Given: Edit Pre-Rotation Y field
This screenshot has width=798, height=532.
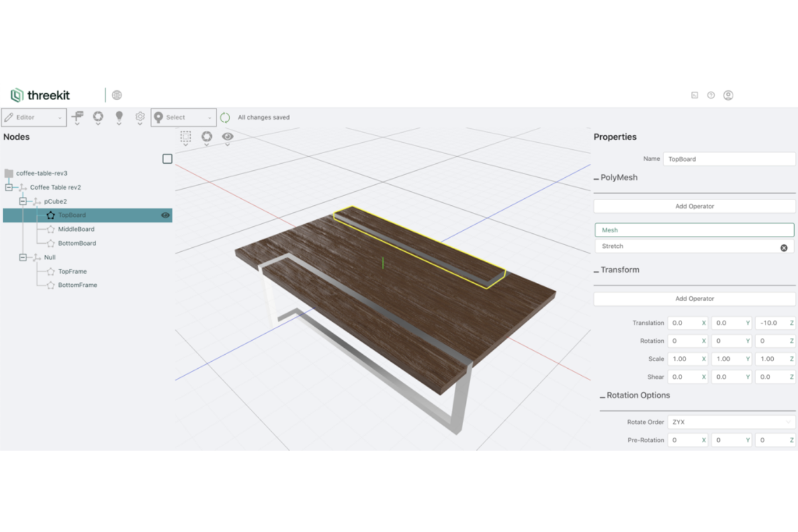Looking at the screenshot, I should 732,440.
